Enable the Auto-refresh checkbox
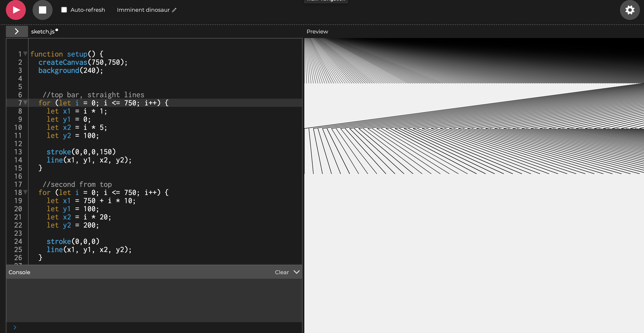Viewport: 644px width, 333px height. pos(64,10)
